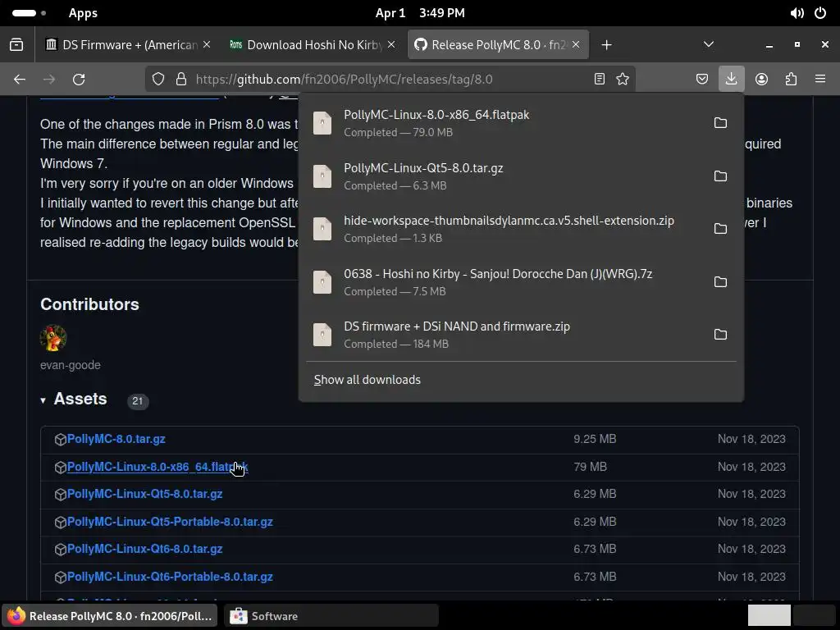Open the Apps menu in top bar
Image resolution: width=840 pixels, height=630 pixels.
tap(83, 13)
